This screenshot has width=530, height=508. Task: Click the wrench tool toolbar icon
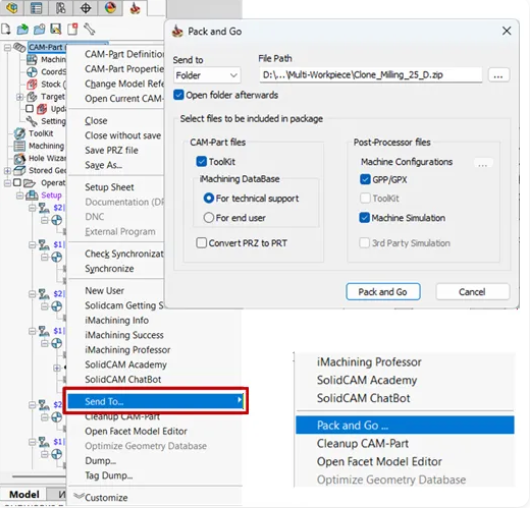[x=89, y=29]
